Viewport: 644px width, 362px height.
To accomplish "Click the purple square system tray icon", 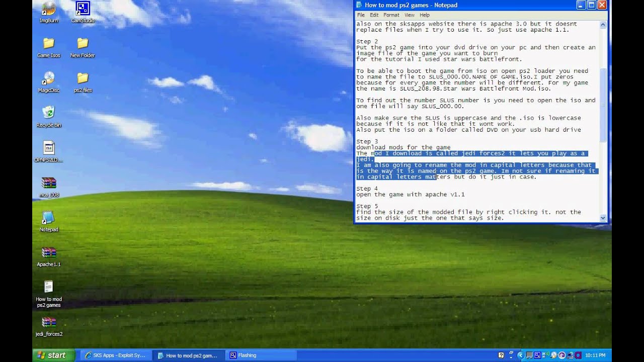I will (578, 355).
